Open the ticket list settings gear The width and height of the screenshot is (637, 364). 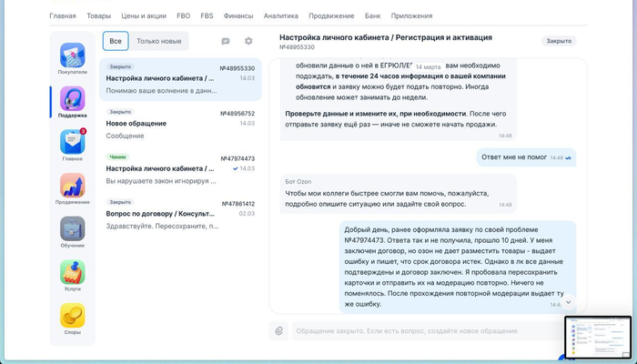[248, 41]
